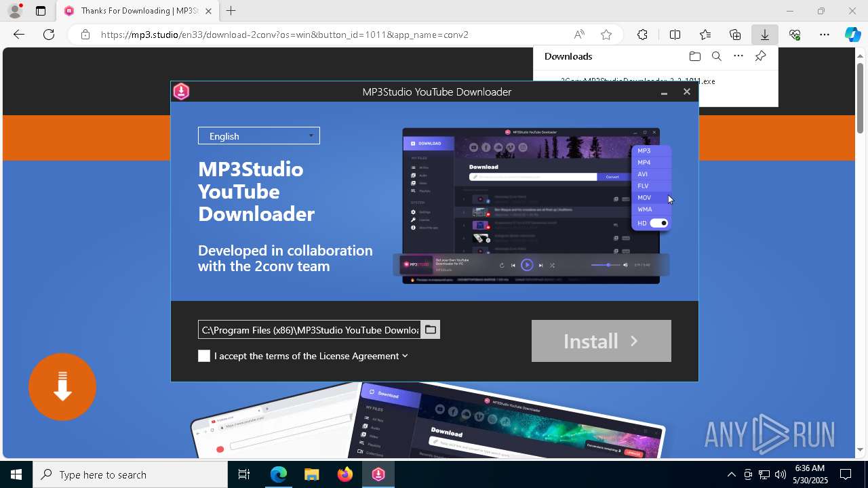Browse for install folder icon
Screen dimensions: 868x488
tap(430, 329)
